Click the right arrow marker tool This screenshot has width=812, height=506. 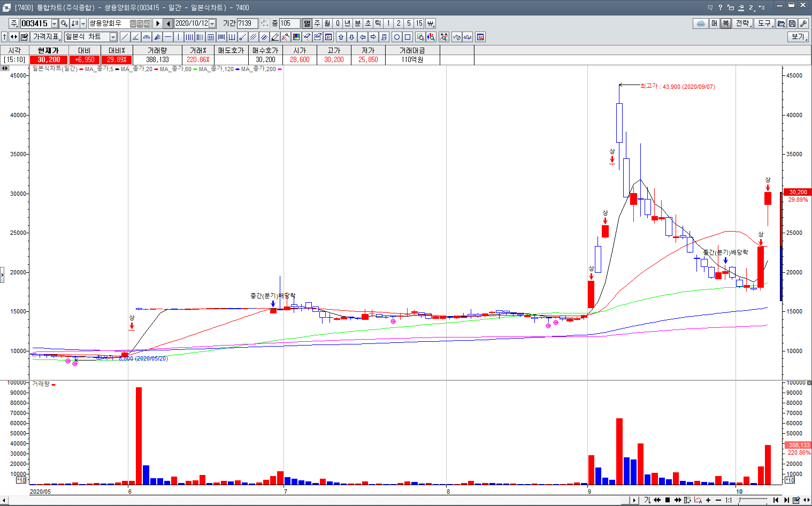click(x=373, y=37)
